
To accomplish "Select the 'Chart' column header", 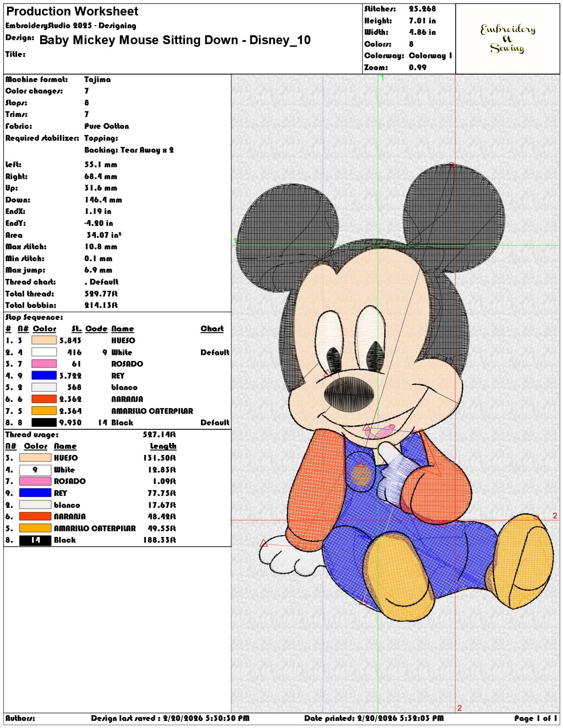I will click(x=212, y=329).
